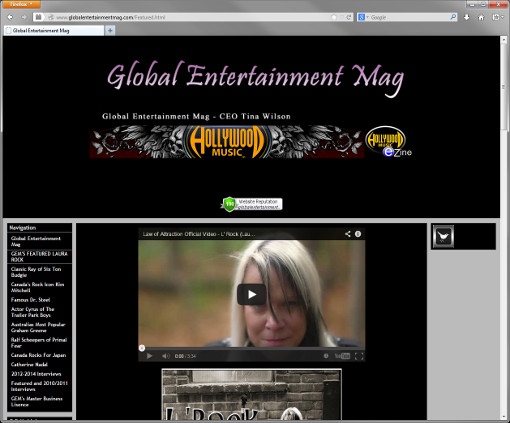The width and height of the screenshot is (510, 423).
Task: Click the URL address field
Action: coord(192,17)
